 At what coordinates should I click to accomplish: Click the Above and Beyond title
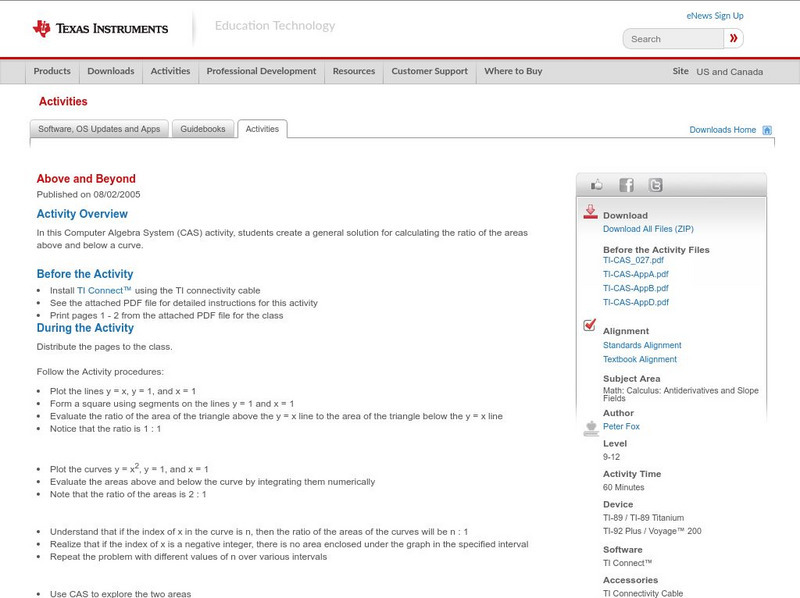(86, 179)
